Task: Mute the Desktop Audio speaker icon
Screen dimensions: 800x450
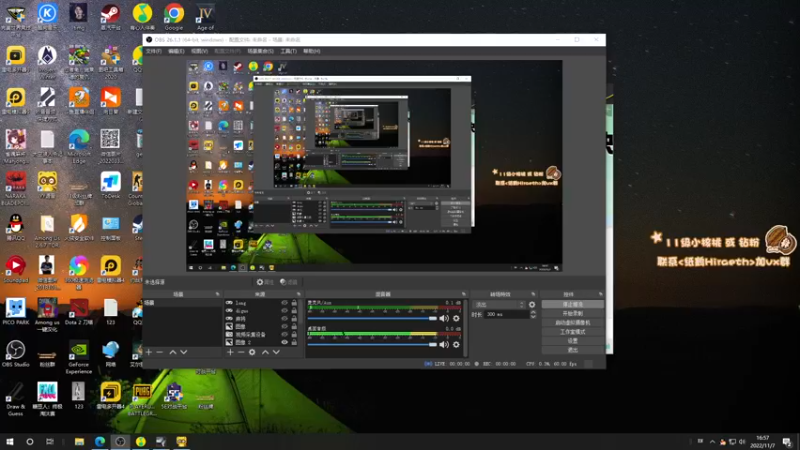Action: tap(444, 344)
